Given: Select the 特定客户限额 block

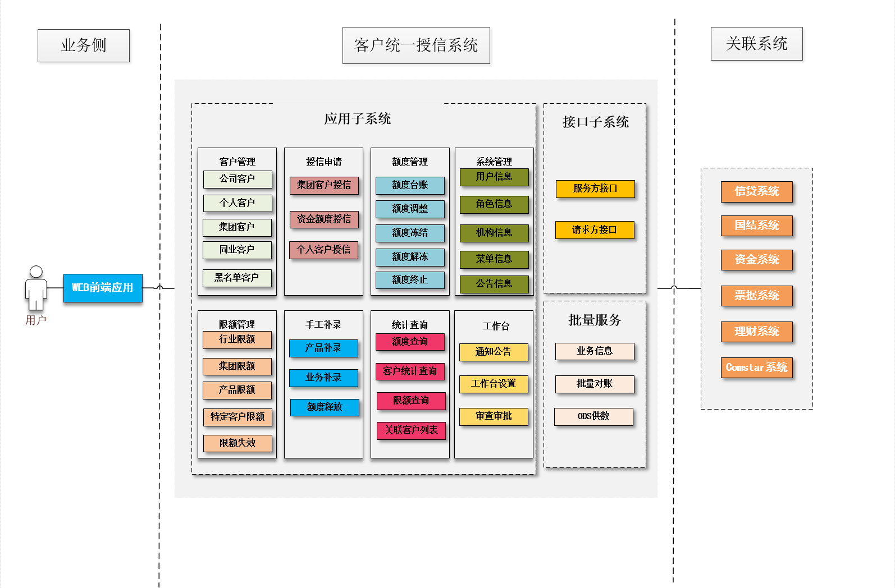Looking at the screenshot, I should point(238,417).
